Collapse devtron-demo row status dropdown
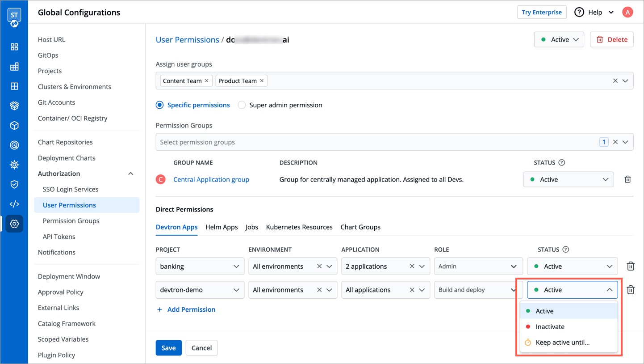Viewport: 644px width, 364px height. (x=573, y=290)
